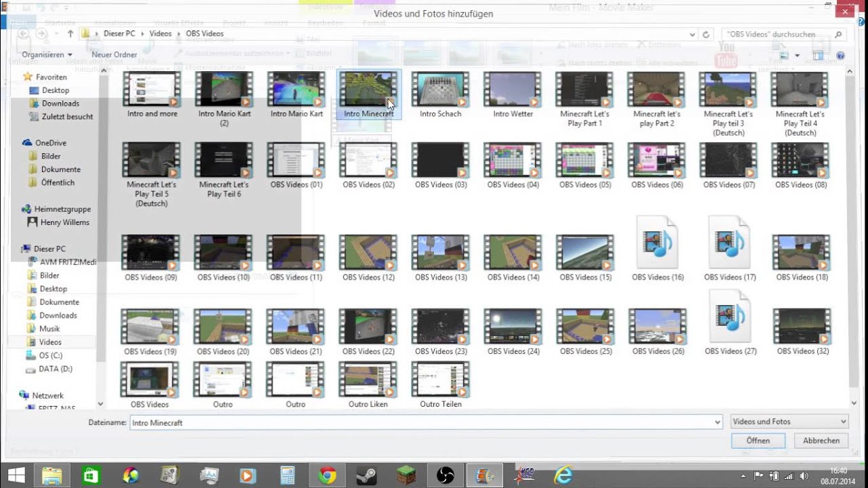Go back with the Back arrow
The image size is (868, 488).
pos(24,33)
